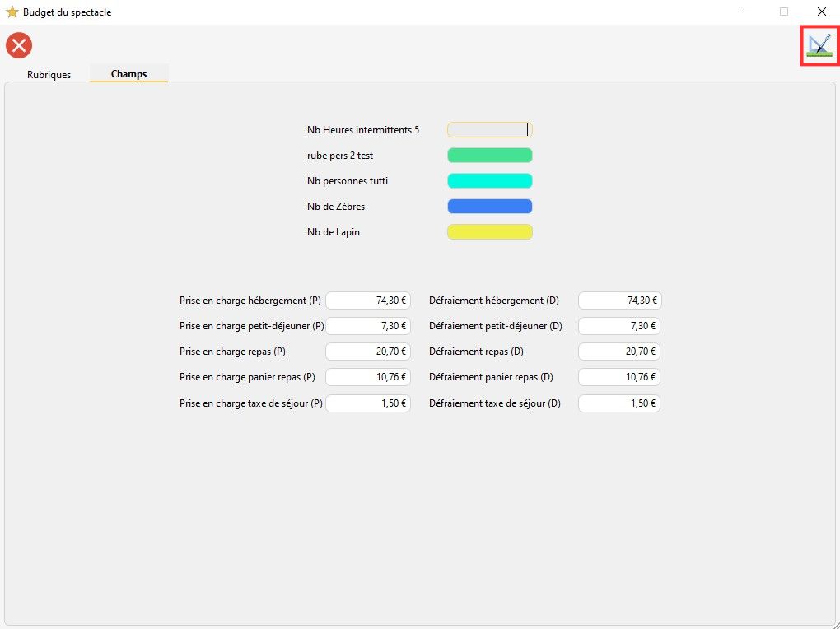Image resolution: width=840 pixels, height=629 pixels.
Task: Click the Défraiement petit-déjeuner (D) field
Action: coord(619,326)
